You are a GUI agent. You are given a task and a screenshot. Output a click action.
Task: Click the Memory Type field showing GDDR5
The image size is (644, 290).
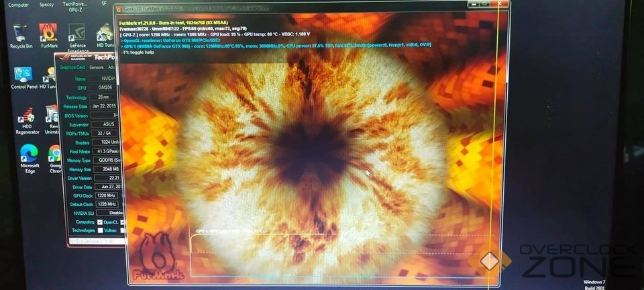pyautogui.click(x=105, y=160)
